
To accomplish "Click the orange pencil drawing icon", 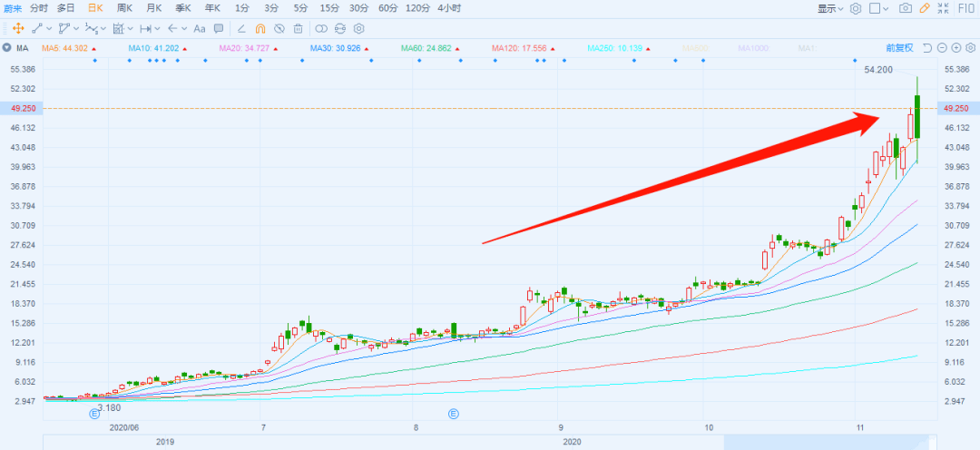I will [924, 8].
